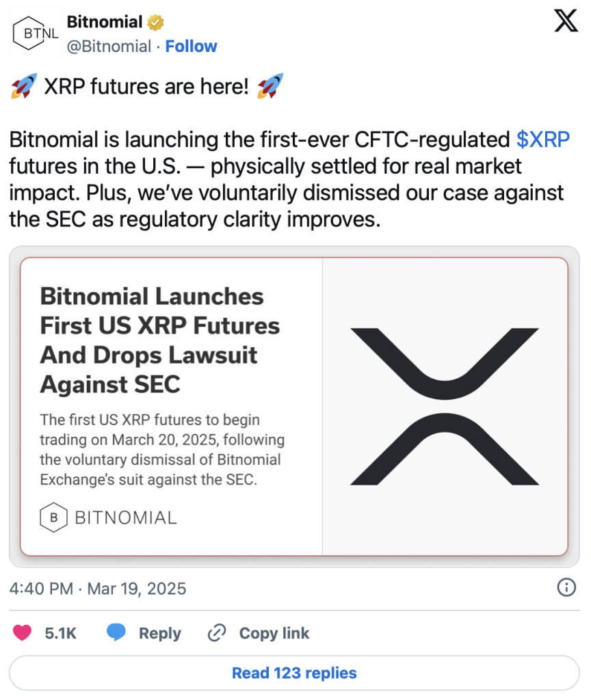This screenshot has height=700, width=591.
Task: Click the 5.1K likes count
Action: [x=60, y=633]
